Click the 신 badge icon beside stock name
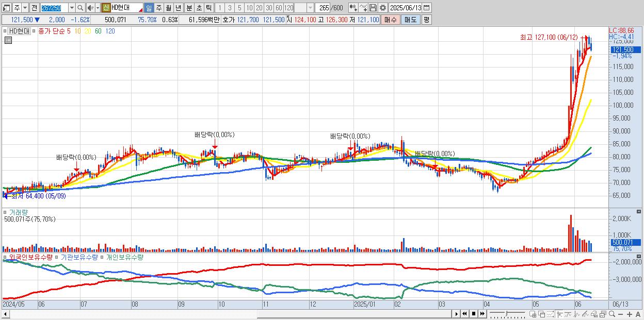 tap(106, 8)
